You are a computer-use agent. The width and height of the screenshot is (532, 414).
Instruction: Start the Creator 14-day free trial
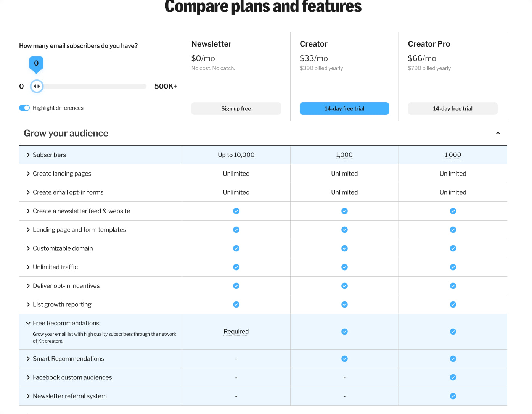pos(344,108)
